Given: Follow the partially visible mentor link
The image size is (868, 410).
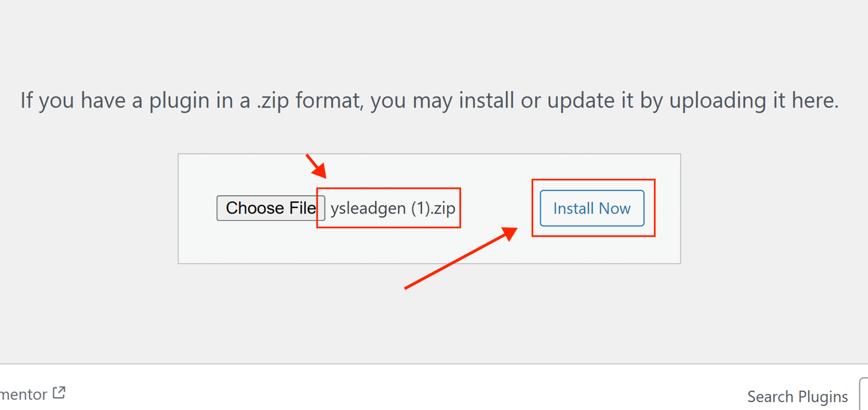Looking at the screenshot, I should 24,394.
